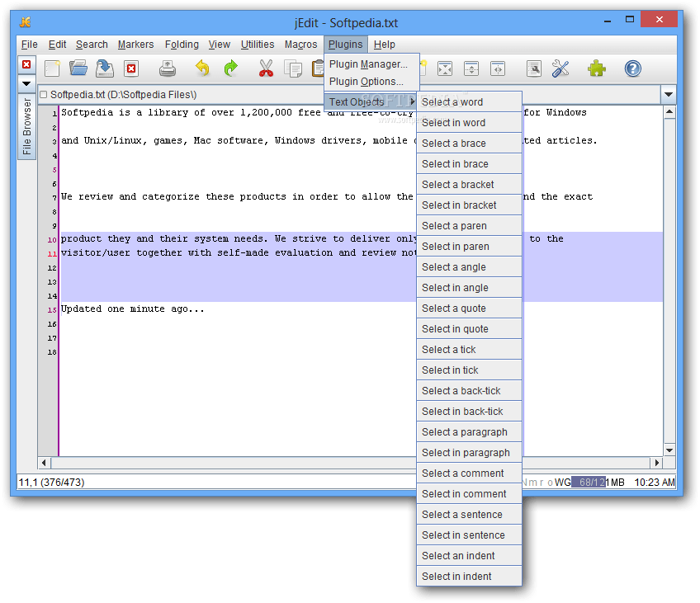
Task: Choose Select a tick
Action: pyautogui.click(x=469, y=349)
